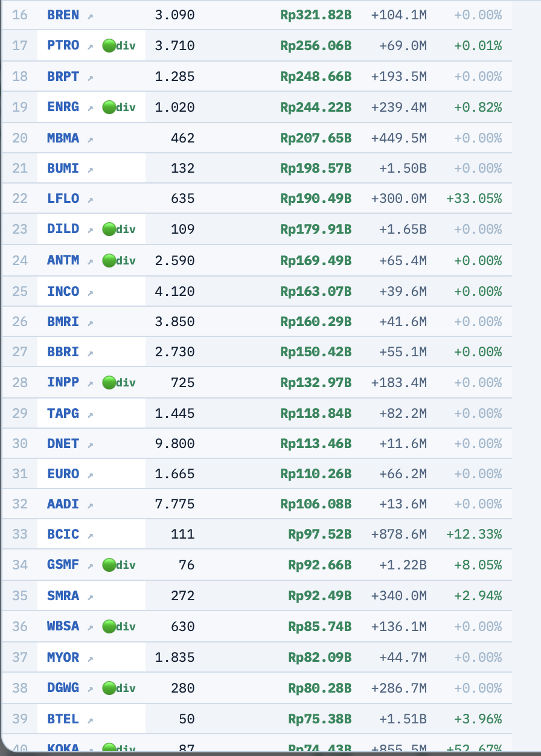Open the external arrow icon beside BREN
Screen dimensions: 541x756
(x=90, y=16)
